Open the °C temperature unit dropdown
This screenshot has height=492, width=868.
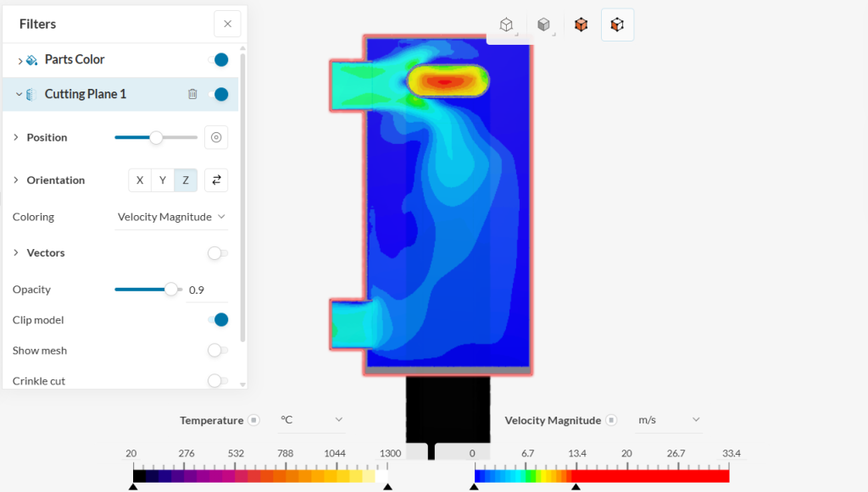click(311, 420)
